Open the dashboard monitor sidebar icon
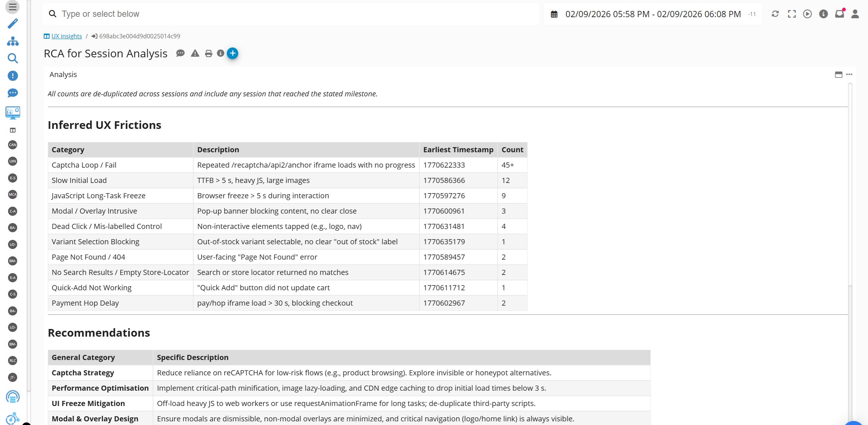Image resolution: width=868 pixels, height=425 pixels. tap(12, 112)
